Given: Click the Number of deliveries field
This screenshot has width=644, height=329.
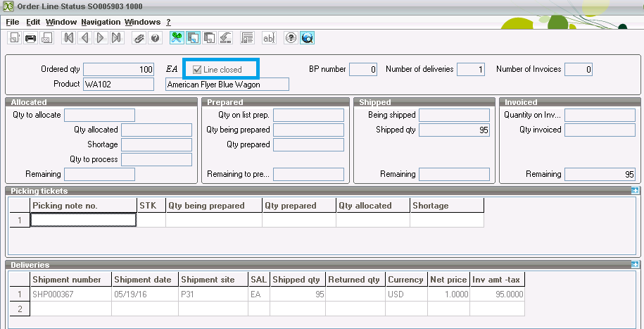Looking at the screenshot, I should tap(471, 69).
